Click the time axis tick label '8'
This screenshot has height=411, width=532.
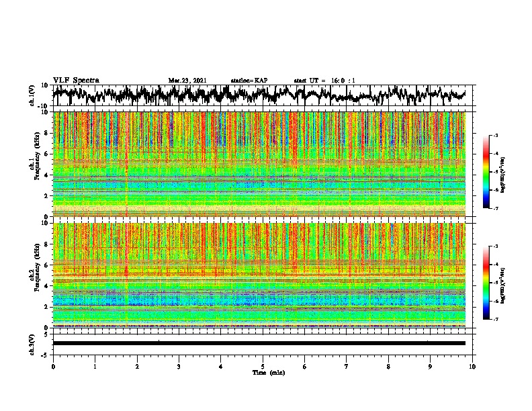coord(388,367)
